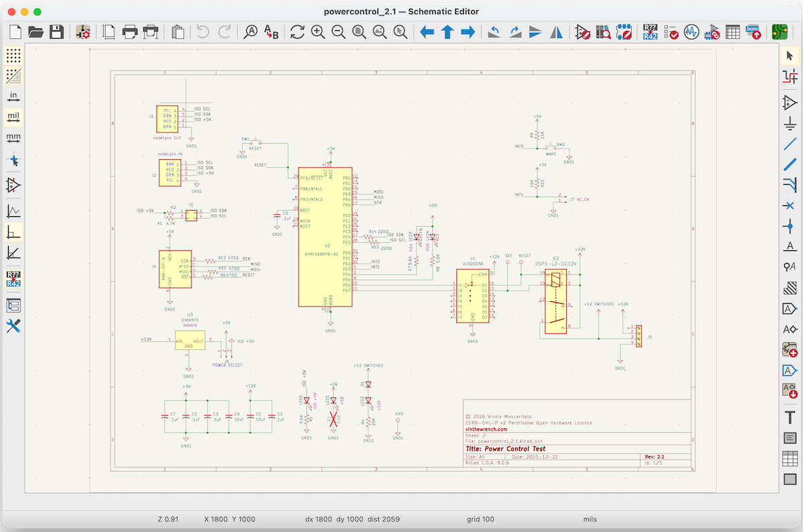Choose the Add Power Symbol tool

point(790,123)
